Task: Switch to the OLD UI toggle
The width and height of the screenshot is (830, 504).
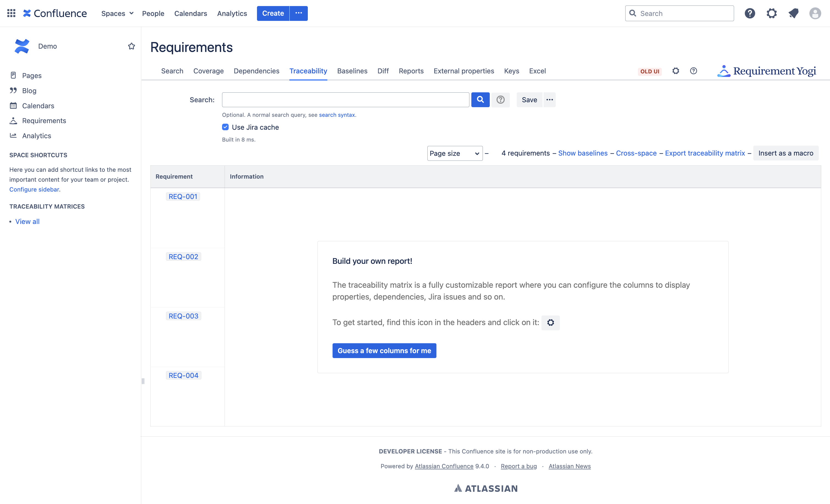Action: tap(649, 71)
